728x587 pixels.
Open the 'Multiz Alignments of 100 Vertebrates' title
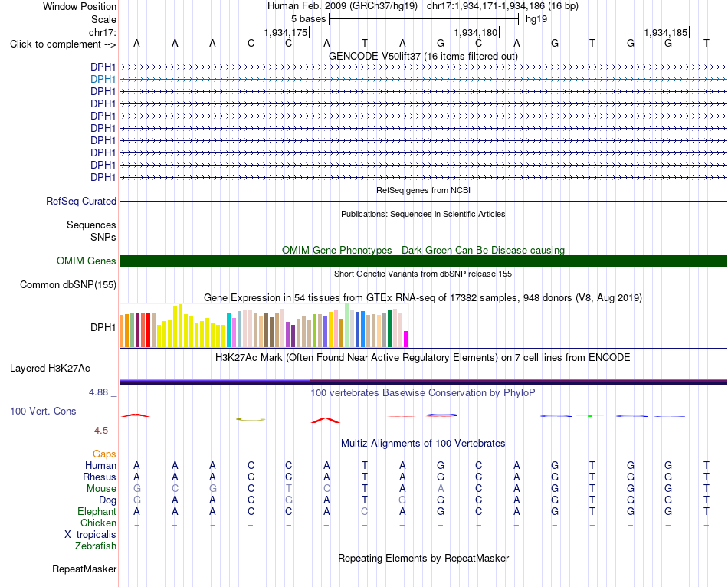click(423, 443)
